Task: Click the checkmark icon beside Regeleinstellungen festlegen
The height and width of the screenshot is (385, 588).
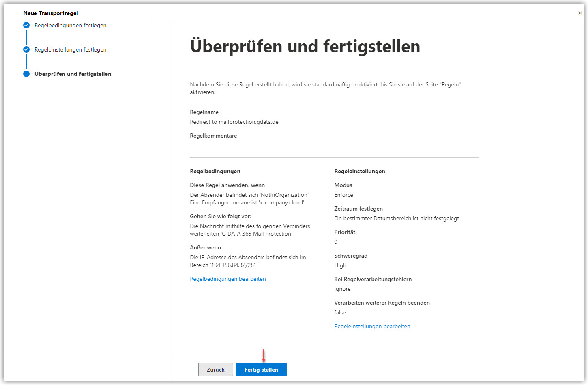Action: 26,49
